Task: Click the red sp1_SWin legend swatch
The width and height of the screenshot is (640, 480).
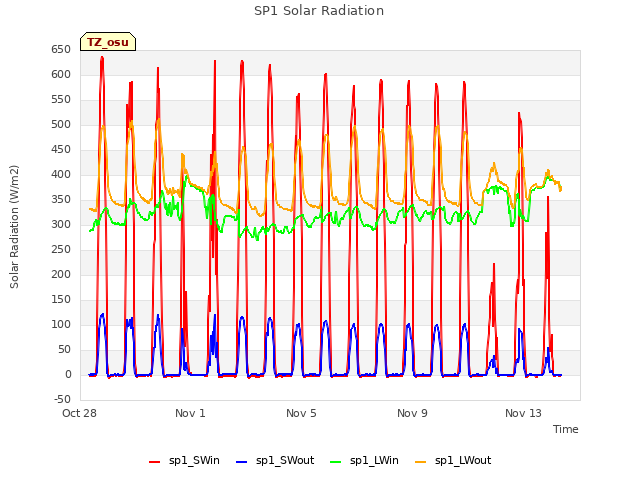Action: (155, 462)
